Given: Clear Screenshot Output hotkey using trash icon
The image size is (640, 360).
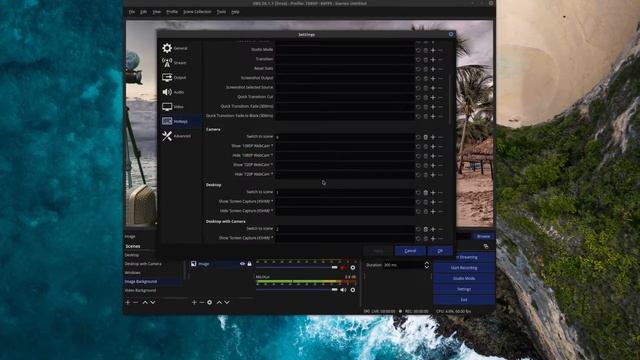Looking at the screenshot, I should (425, 78).
